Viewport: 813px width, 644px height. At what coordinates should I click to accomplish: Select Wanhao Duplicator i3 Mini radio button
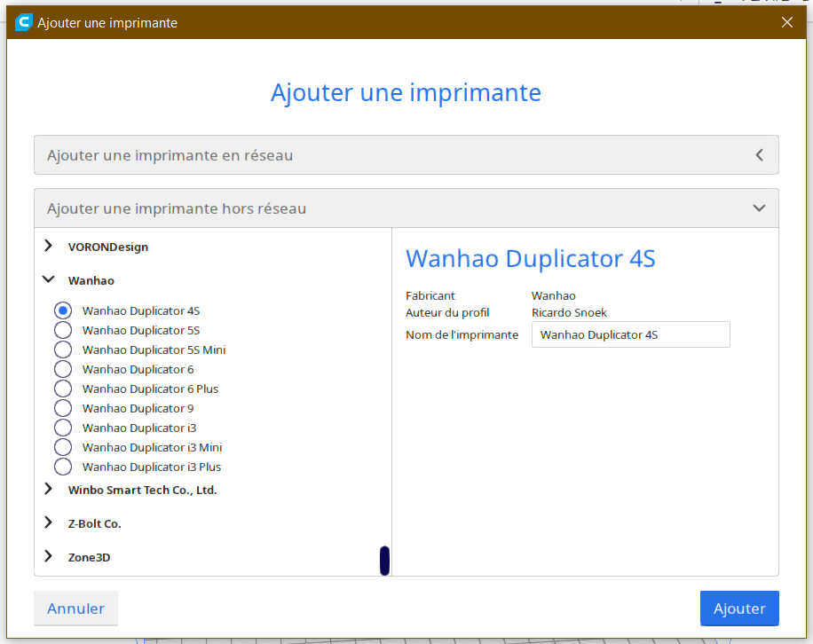pyautogui.click(x=63, y=447)
